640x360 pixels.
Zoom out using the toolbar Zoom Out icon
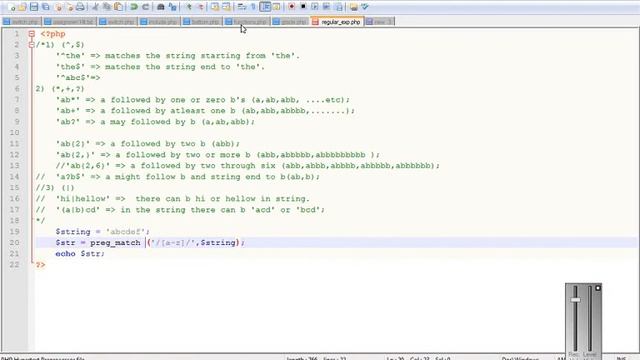click(200, 7)
